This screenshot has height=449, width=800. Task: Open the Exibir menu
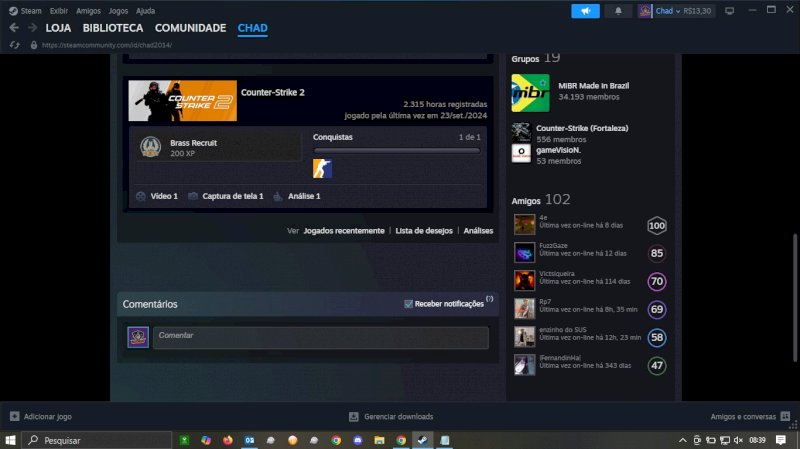[59, 11]
